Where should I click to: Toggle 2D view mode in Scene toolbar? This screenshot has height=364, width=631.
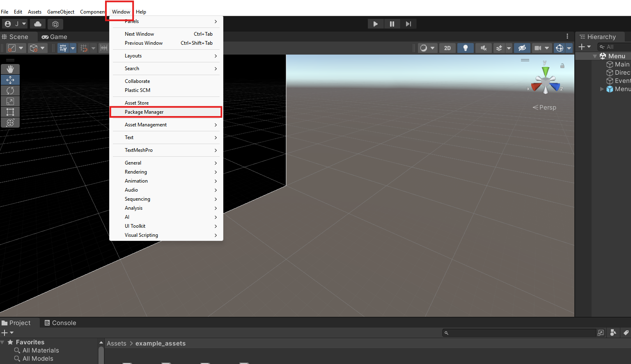(x=447, y=48)
